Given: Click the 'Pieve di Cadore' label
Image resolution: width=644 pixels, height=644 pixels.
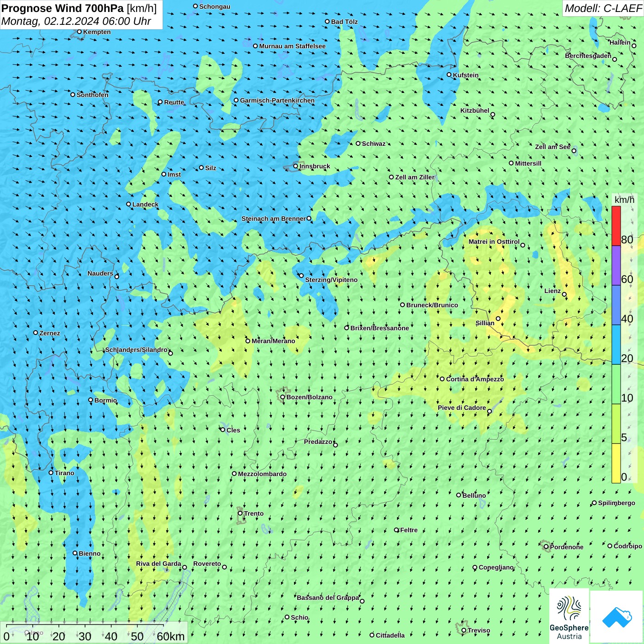Looking at the screenshot, I should point(462,408).
